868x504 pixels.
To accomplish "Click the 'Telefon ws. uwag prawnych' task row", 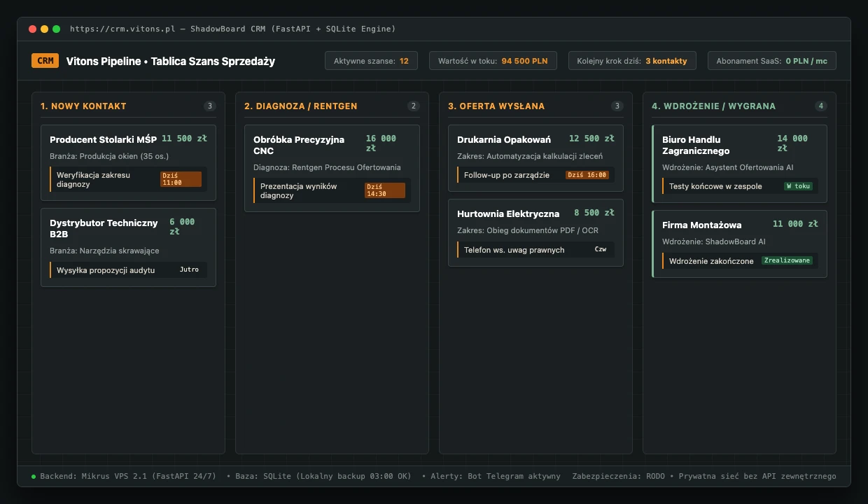I will click(x=535, y=250).
